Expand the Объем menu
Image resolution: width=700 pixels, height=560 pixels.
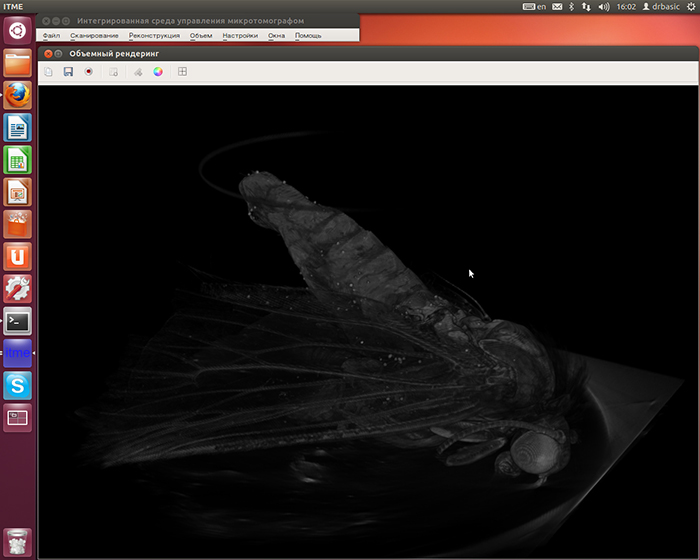point(201,36)
